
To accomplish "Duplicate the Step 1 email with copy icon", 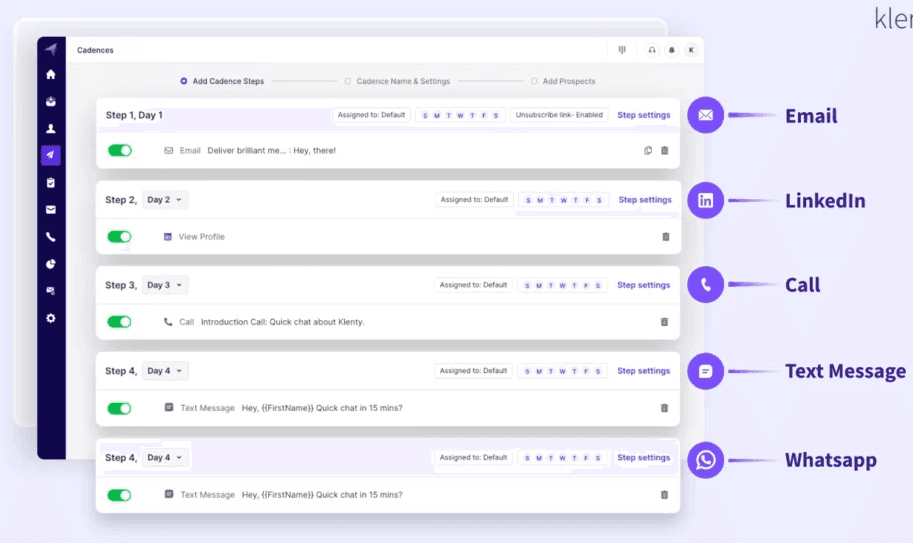I will (x=647, y=150).
